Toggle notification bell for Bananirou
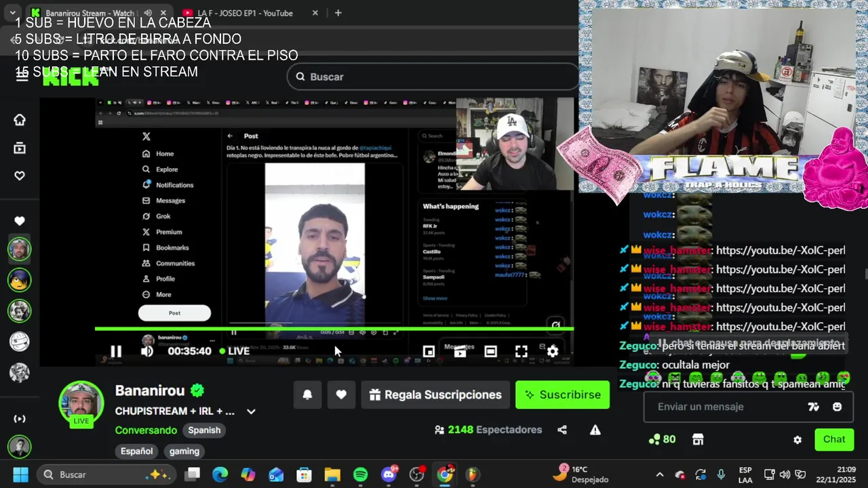The image size is (868, 488). (307, 394)
